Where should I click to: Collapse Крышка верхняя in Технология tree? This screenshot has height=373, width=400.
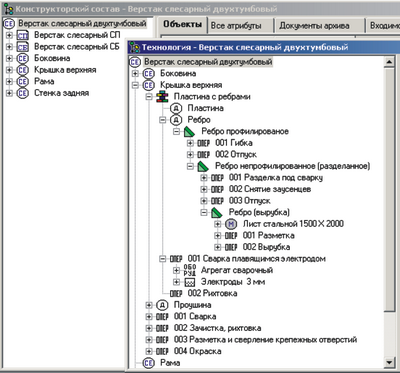coord(135,85)
